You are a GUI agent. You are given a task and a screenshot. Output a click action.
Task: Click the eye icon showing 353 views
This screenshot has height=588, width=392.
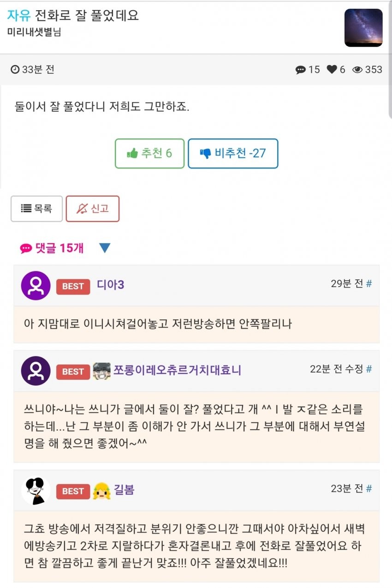(x=357, y=70)
